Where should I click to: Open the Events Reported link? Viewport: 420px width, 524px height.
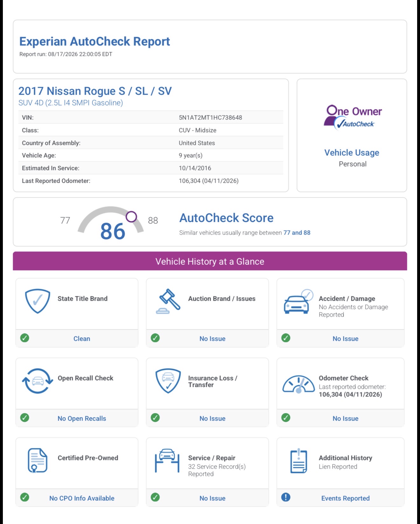346,498
